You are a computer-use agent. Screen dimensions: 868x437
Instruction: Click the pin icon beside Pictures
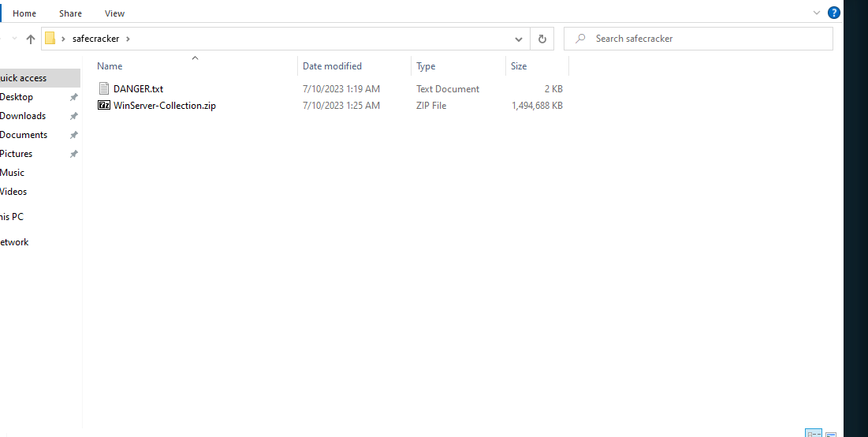(x=73, y=153)
